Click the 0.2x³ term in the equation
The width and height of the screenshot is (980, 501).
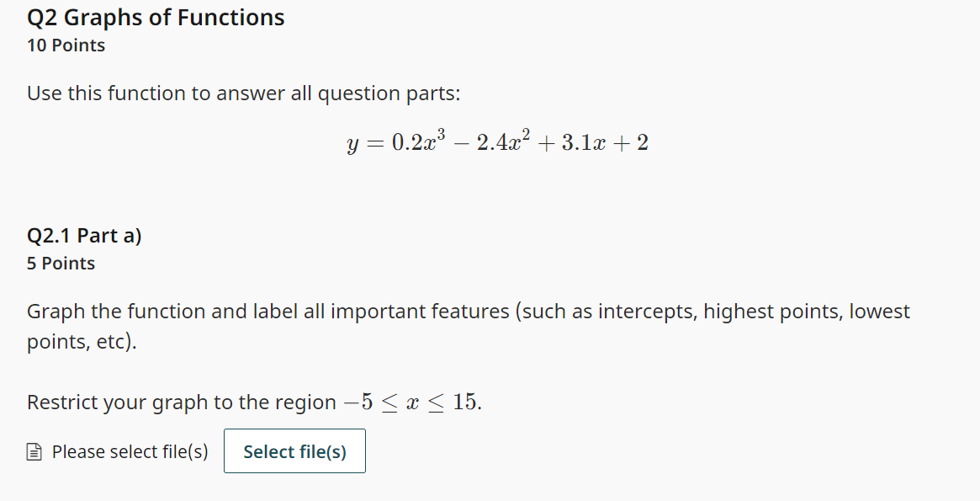coord(418,141)
